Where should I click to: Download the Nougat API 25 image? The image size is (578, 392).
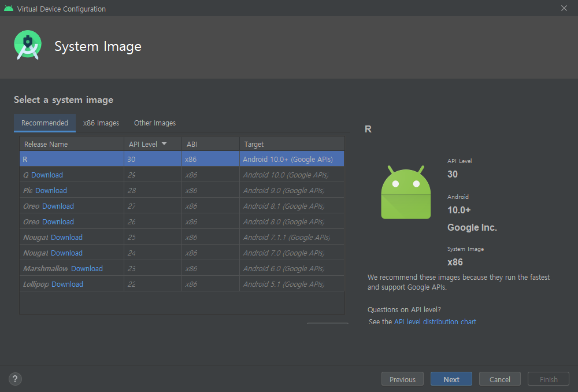coord(66,237)
